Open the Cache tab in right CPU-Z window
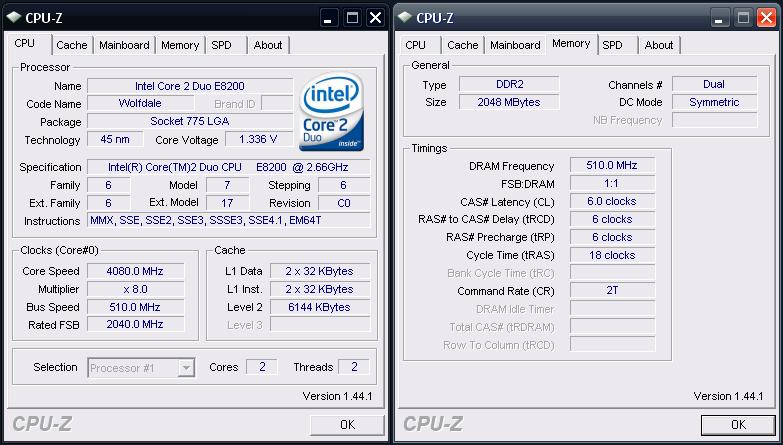 463,45
